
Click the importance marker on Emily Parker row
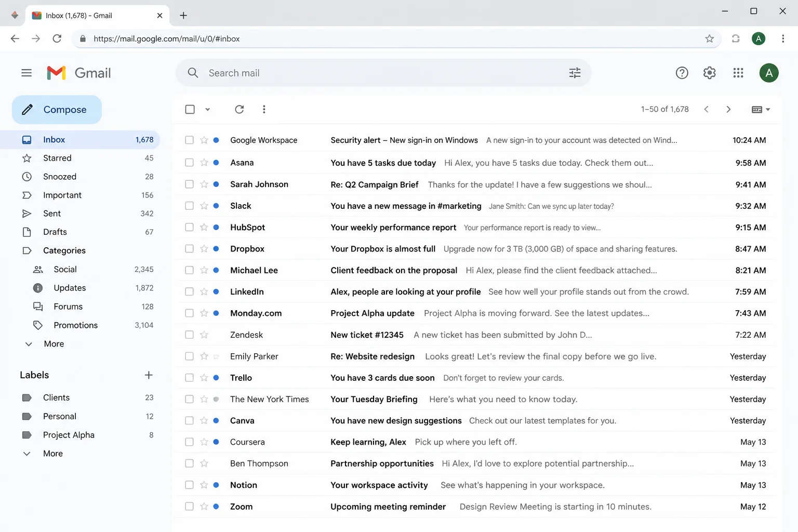click(x=216, y=356)
